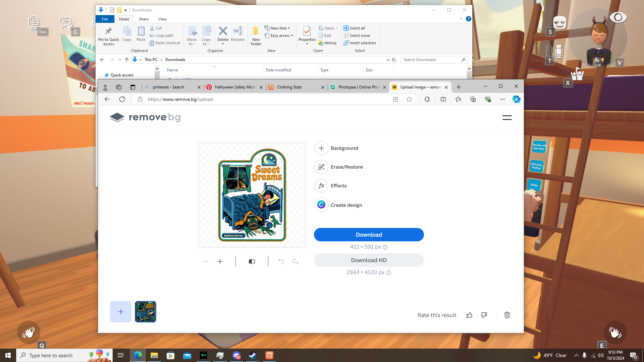644x362 pixels.
Task: Click the Download HD button
Action: (x=369, y=260)
